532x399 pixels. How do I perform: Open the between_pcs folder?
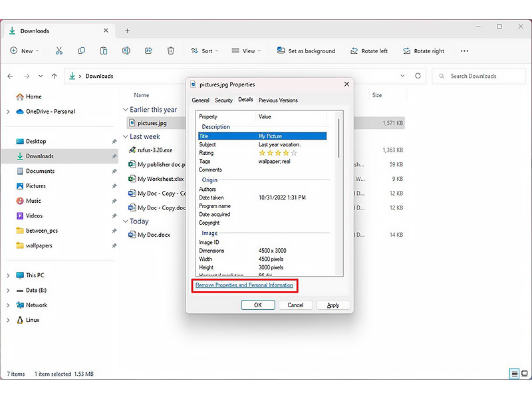(x=41, y=231)
